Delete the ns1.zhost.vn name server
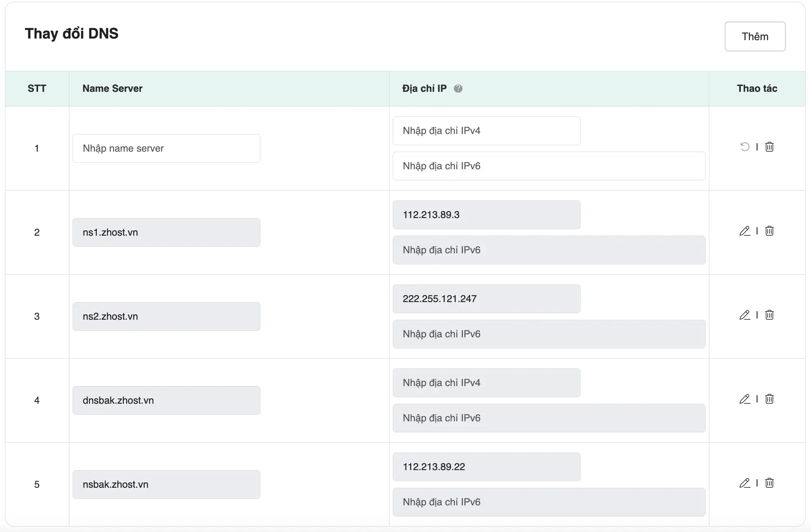This screenshot has width=811, height=532. coord(769,231)
